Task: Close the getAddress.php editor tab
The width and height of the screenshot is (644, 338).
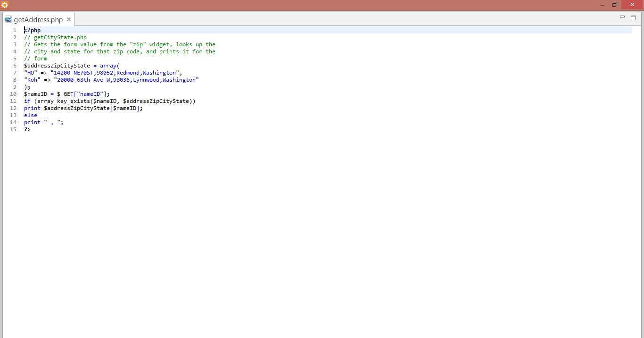Action: (69, 19)
